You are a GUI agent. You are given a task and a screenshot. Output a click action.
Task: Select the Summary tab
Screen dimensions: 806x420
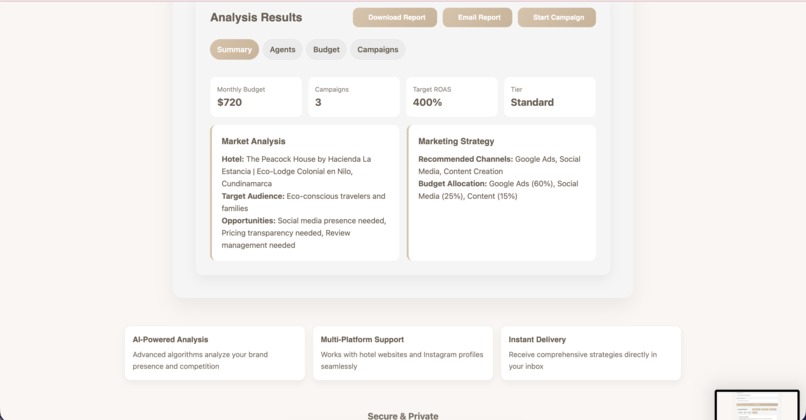(234, 49)
